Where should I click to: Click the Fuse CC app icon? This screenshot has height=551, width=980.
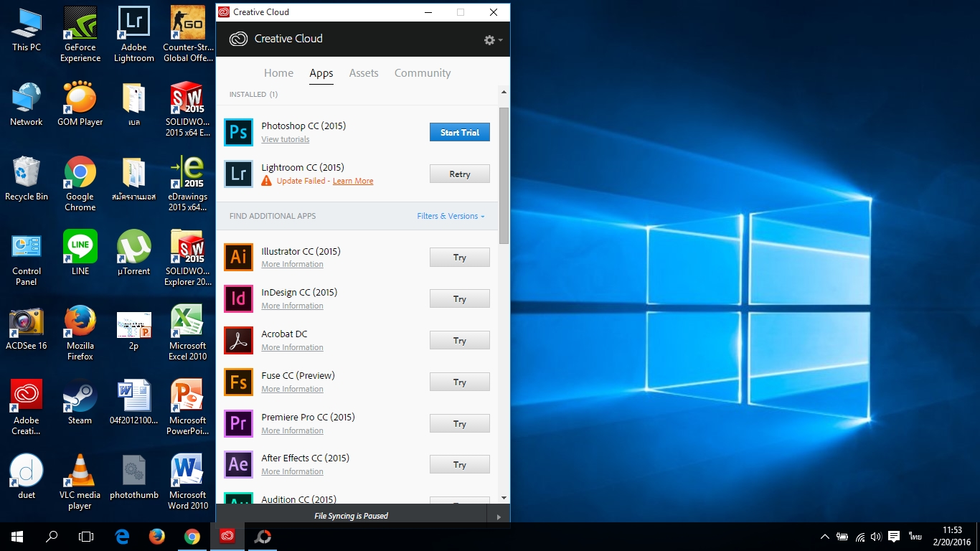click(x=238, y=382)
